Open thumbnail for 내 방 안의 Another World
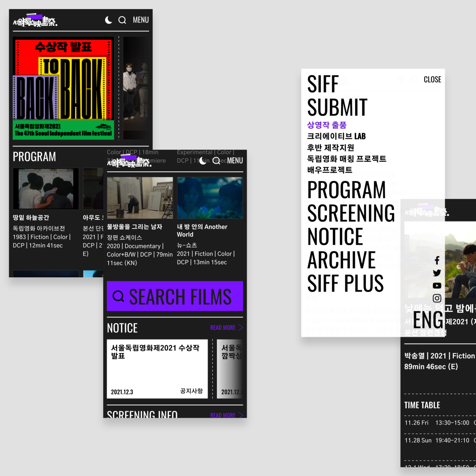The height and width of the screenshot is (476, 476). tap(210, 198)
